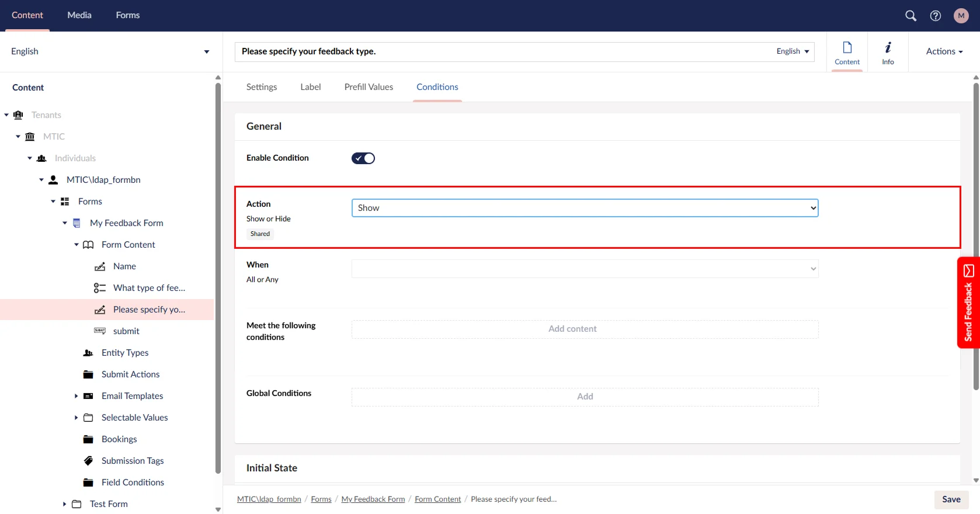Screen dimensions: 980x514
Task: Click the Submission Tags tag icon
Action: 88,461
